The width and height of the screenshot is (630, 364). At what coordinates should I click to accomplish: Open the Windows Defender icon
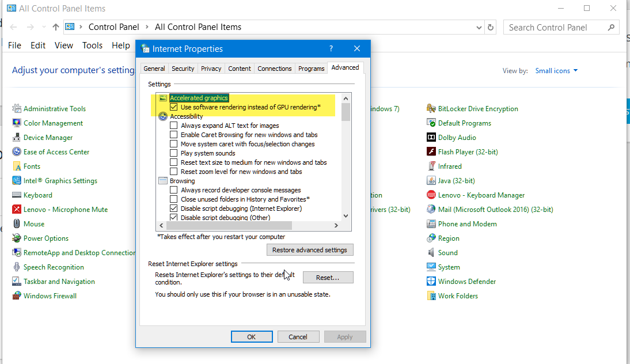(x=431, y=281)
